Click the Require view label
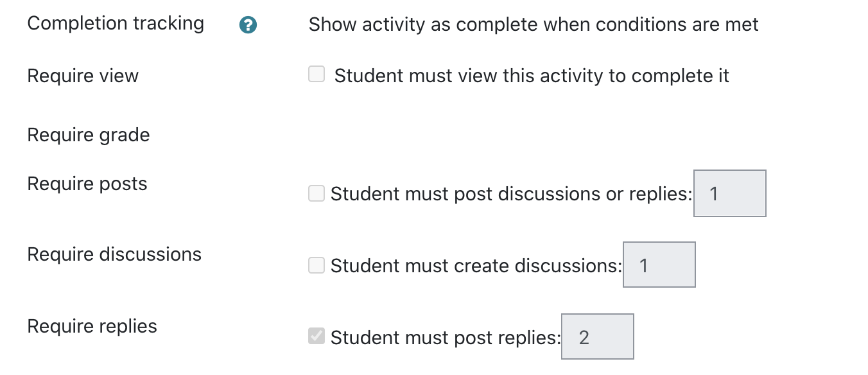 (x=83, y=76)
